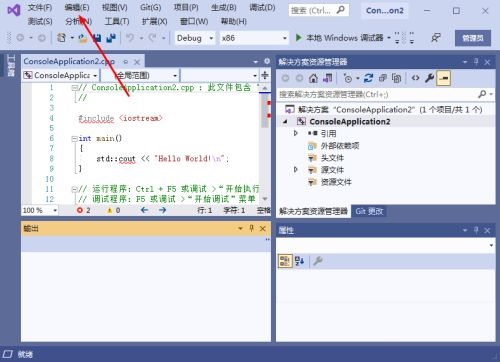500x362 pixels.
Task: Open the 调试(D) menu
Action: [262, 8]
